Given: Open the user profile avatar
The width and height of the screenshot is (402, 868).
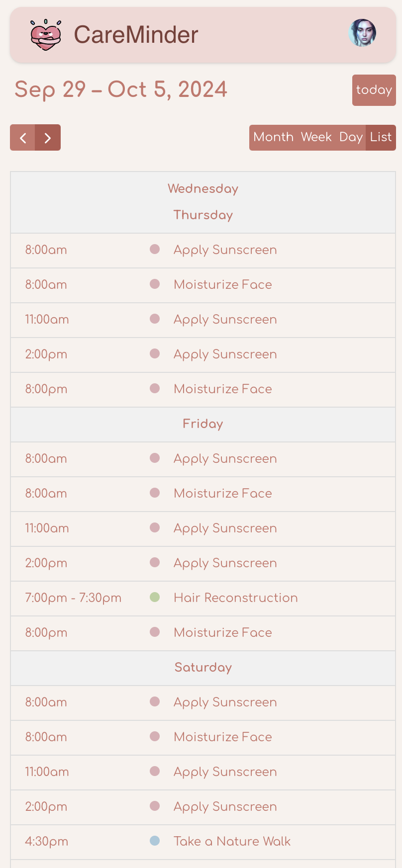Looking at the screenshot, I should tap(362, 33).
